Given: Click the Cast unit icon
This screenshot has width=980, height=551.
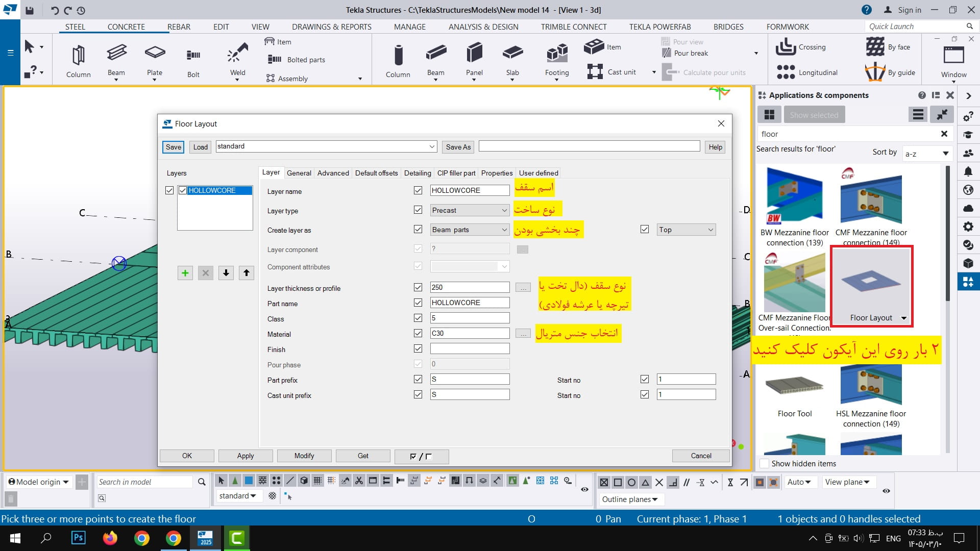Looking at the screenshot, I should [x=595, y=72].
